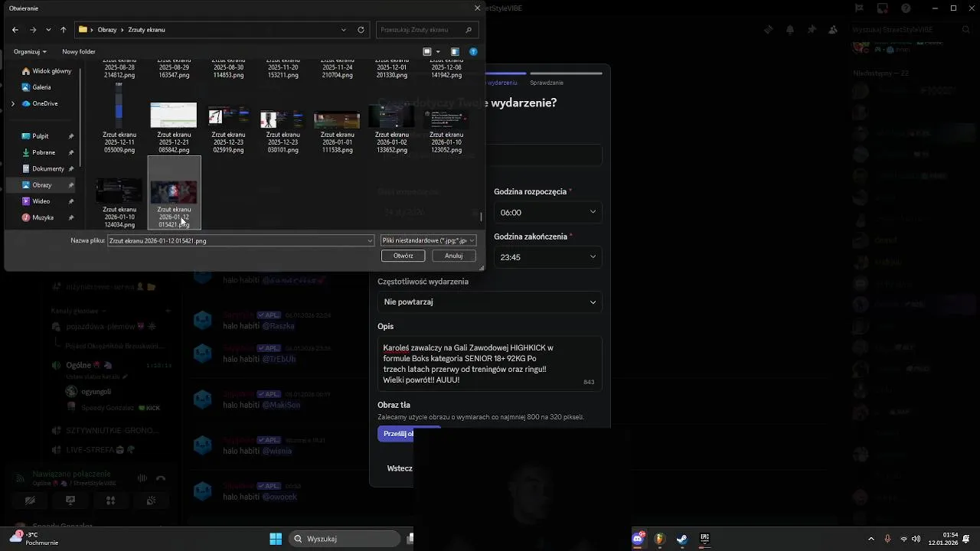Screen dimensions: 980x551
Task: Open Discord notification settings bell
Action: tap(790, 30)
